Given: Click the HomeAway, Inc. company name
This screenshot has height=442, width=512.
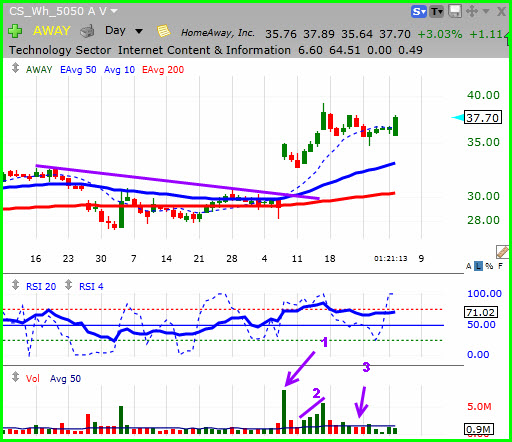Looking at the screenshot, I should 218,33.
